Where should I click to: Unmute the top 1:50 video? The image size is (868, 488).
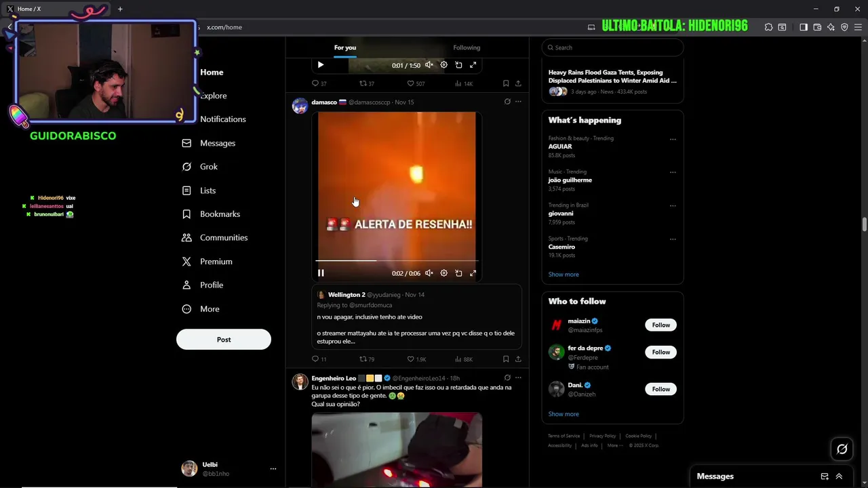(429, 65)
